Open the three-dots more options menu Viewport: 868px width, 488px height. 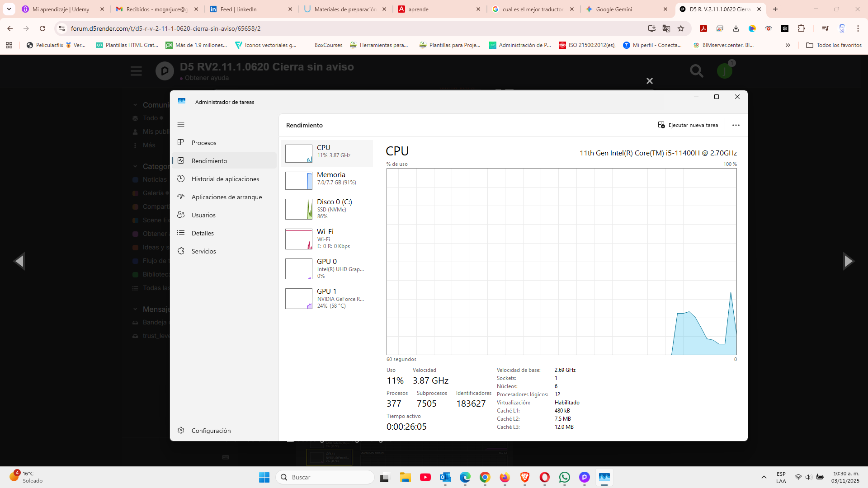pos(736,125)
